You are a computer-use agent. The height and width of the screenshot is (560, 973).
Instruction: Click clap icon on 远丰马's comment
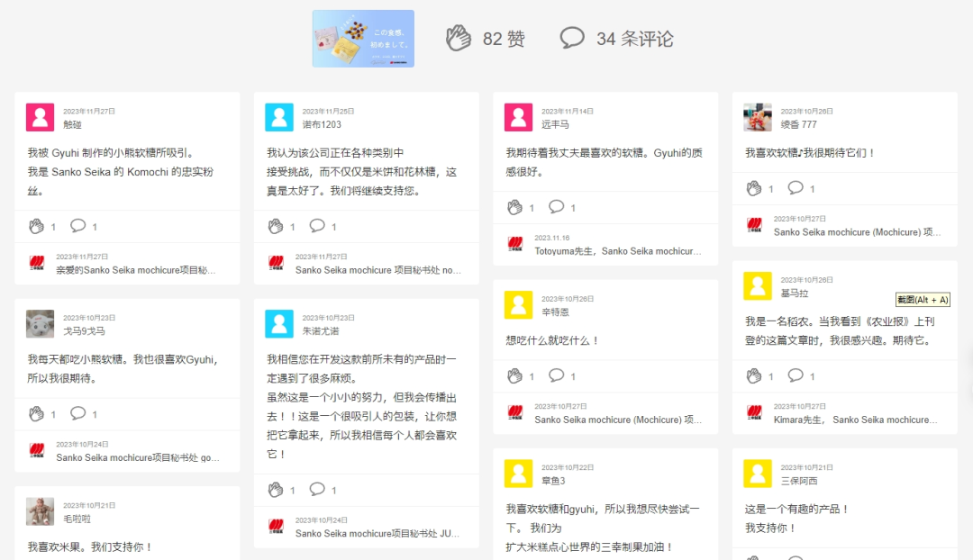coord(514,207)
